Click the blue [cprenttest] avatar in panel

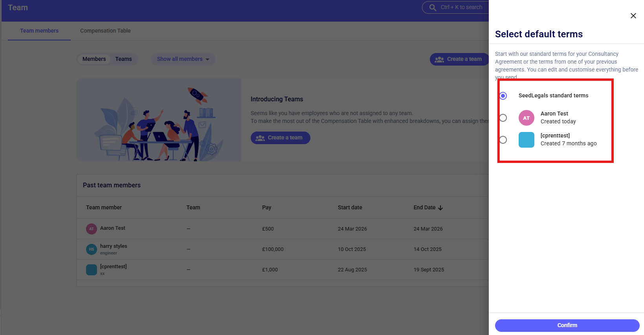click(526, 140)
